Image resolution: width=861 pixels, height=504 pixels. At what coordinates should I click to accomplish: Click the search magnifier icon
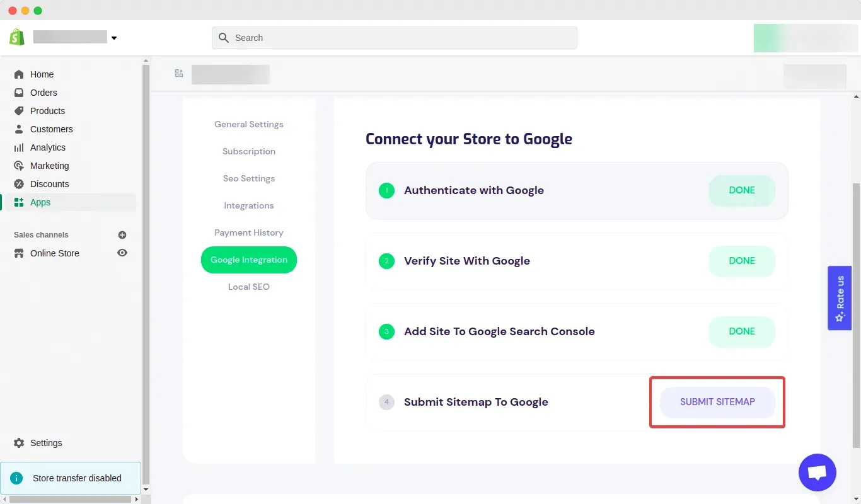pyautogui.click(x=223, y=38)
